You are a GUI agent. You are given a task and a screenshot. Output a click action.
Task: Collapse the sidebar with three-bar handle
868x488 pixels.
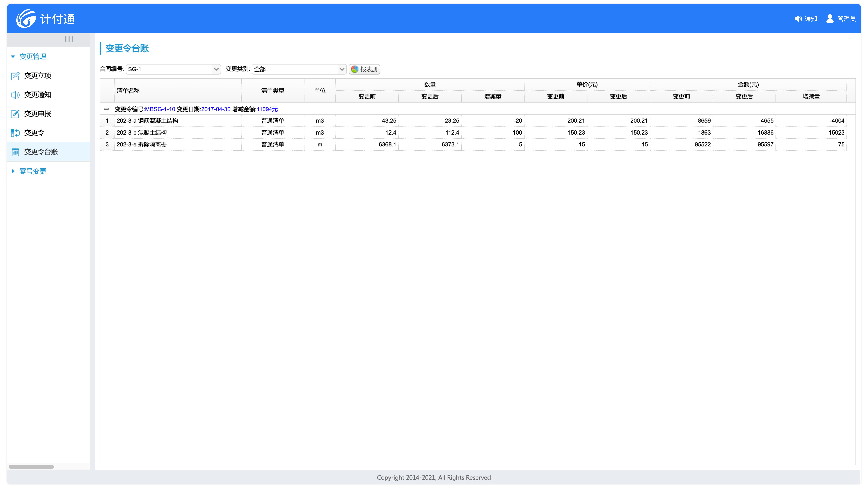click(x=69, y=39)
